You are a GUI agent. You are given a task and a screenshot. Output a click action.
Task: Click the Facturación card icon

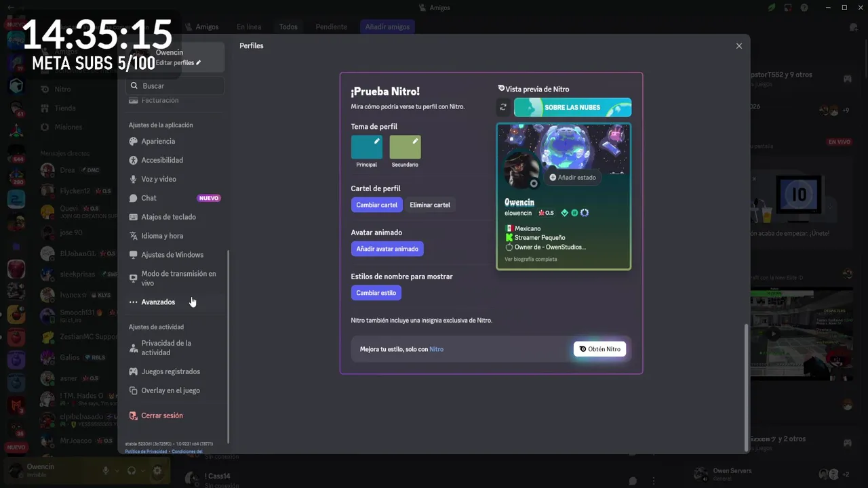pos(134,100)
